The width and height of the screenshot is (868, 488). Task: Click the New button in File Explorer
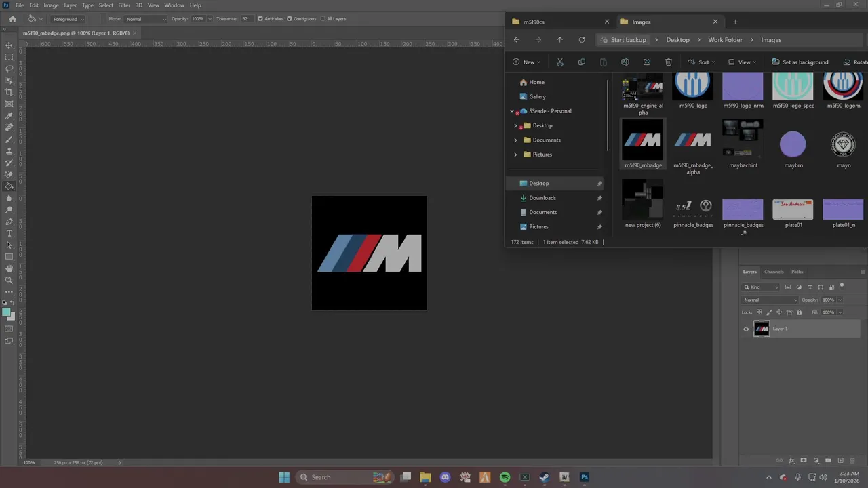(526, 62)
